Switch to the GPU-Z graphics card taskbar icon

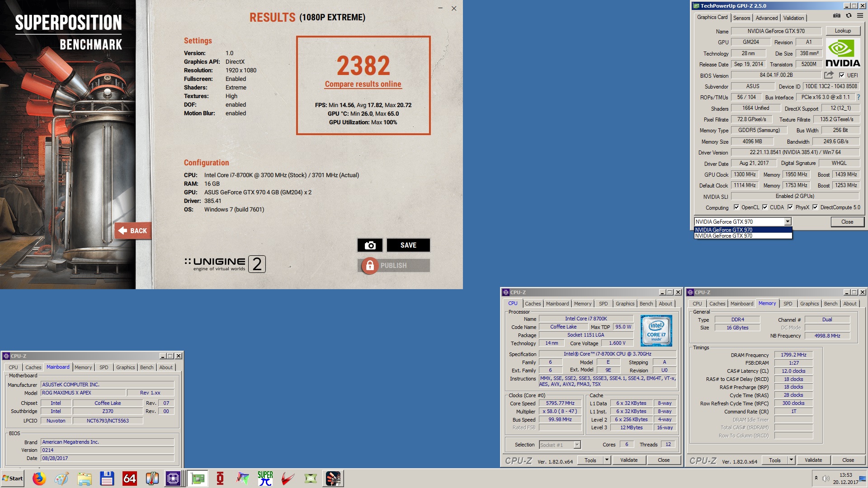pos(198,479)
